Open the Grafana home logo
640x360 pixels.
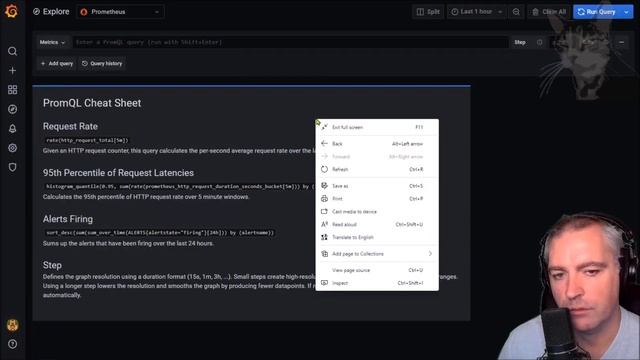(x=12, y=11)
